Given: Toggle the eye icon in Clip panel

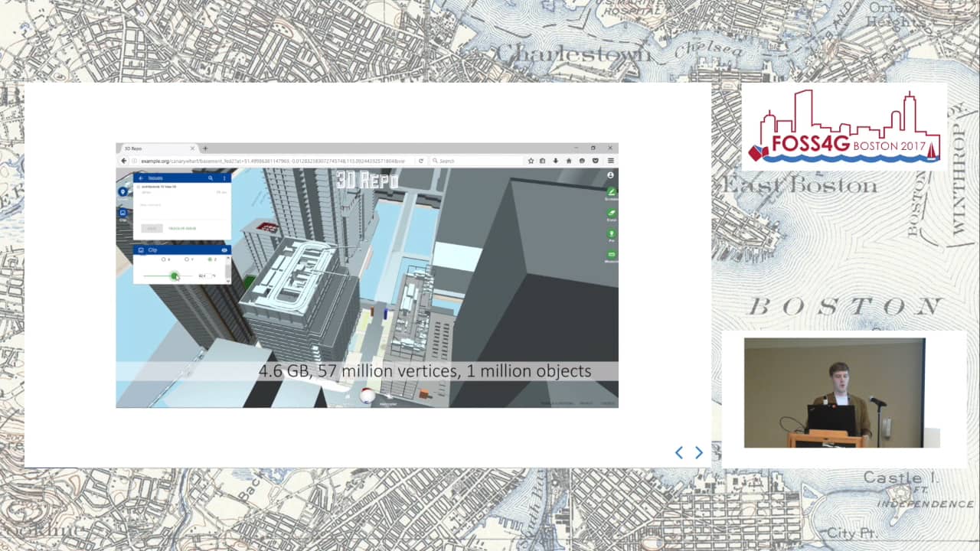Looking at the screenshot, I should click(x=224, y=250).
